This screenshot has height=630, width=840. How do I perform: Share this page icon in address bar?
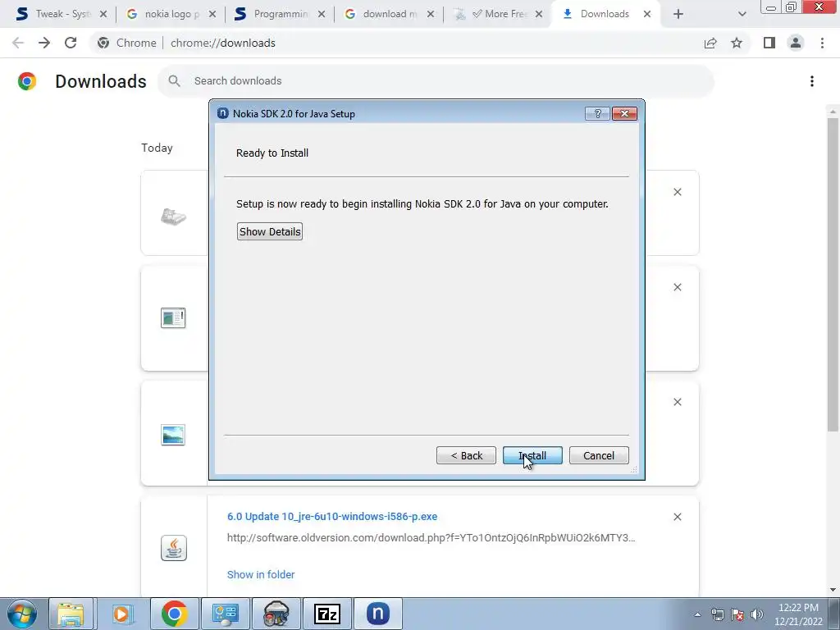point(710,43)
